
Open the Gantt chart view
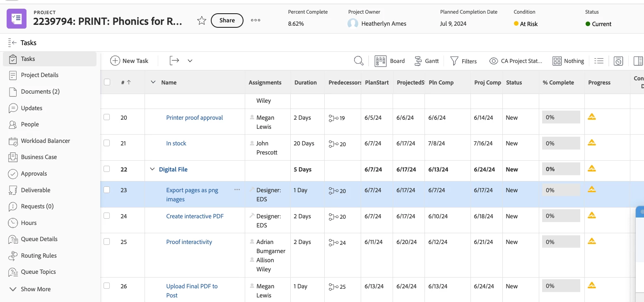pos(426,61)
